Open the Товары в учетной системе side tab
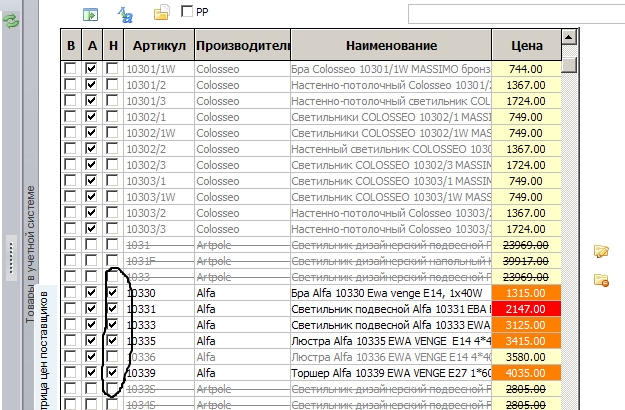Image resolution: width=625 pixels, height=410 pixels. (x=30, y=254)
